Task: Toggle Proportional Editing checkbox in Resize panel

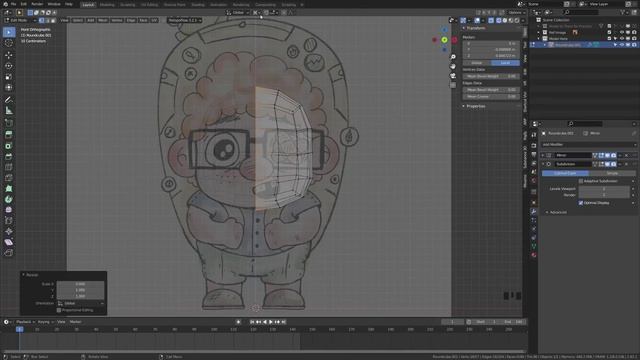Action: point(59,310)
